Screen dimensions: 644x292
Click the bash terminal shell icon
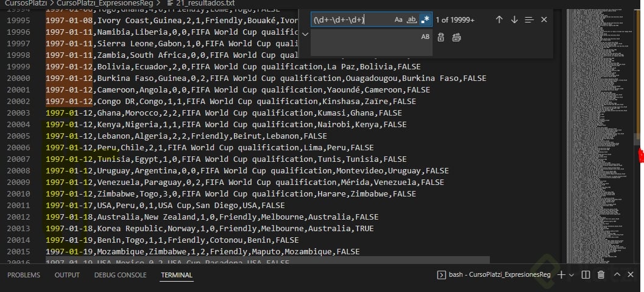click(442, 275)
